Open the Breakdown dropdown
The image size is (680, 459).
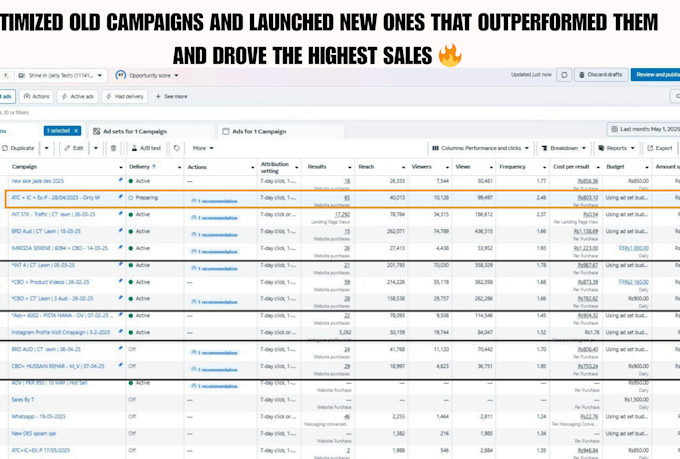pos(564,148)
